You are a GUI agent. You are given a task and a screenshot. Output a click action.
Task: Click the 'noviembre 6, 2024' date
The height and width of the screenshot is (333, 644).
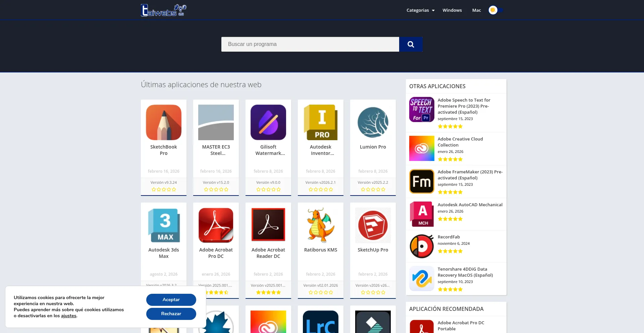[453, 244]
